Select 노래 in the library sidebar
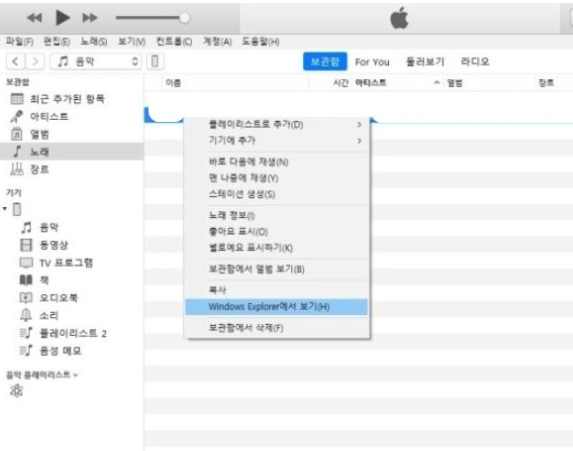Viewport: 573px width, 451px height. tap(72, 151)
